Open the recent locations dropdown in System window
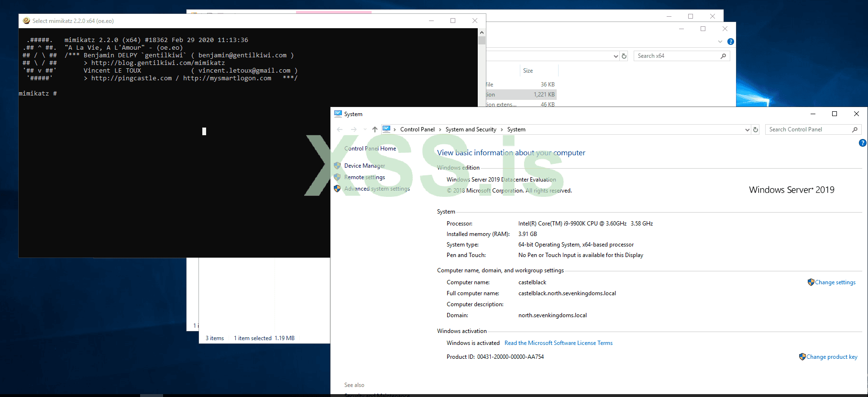868x397 pixels. [x=365, y=129]
